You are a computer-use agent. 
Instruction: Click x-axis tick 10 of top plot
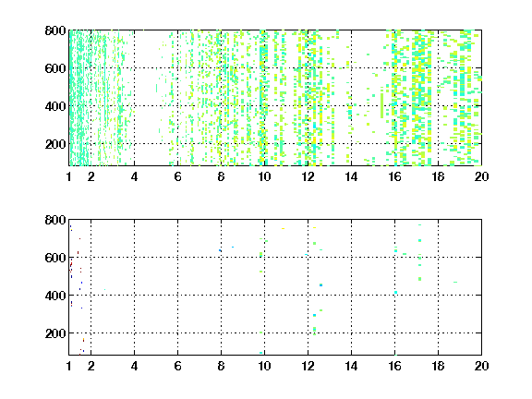pyautogui.click(x=264, y=176)
